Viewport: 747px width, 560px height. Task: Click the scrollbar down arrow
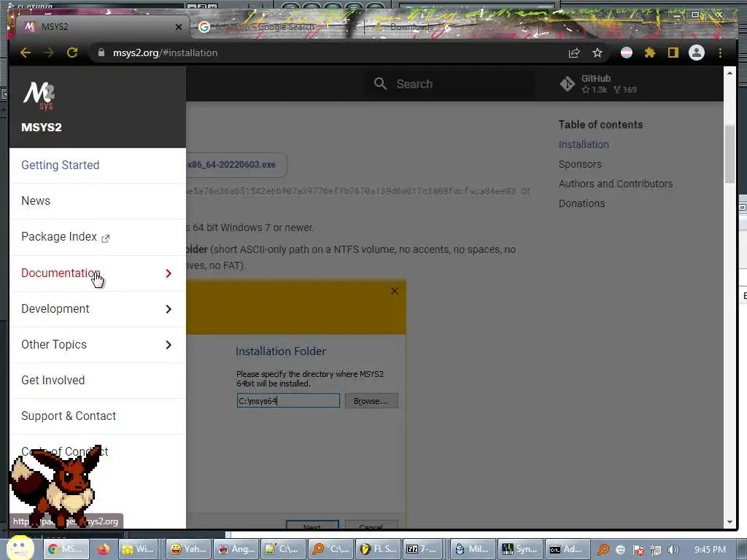(729, 522)
